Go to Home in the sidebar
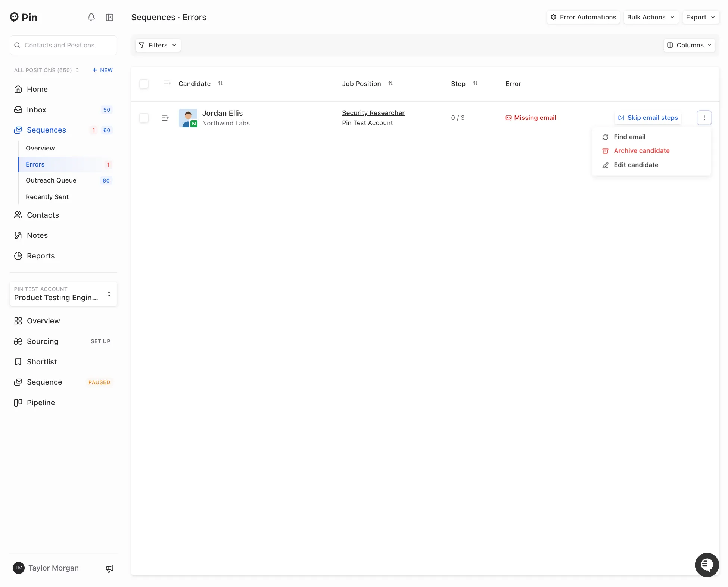Image resolution: width=728 pixels, height=587 pixels. (63, 89)
